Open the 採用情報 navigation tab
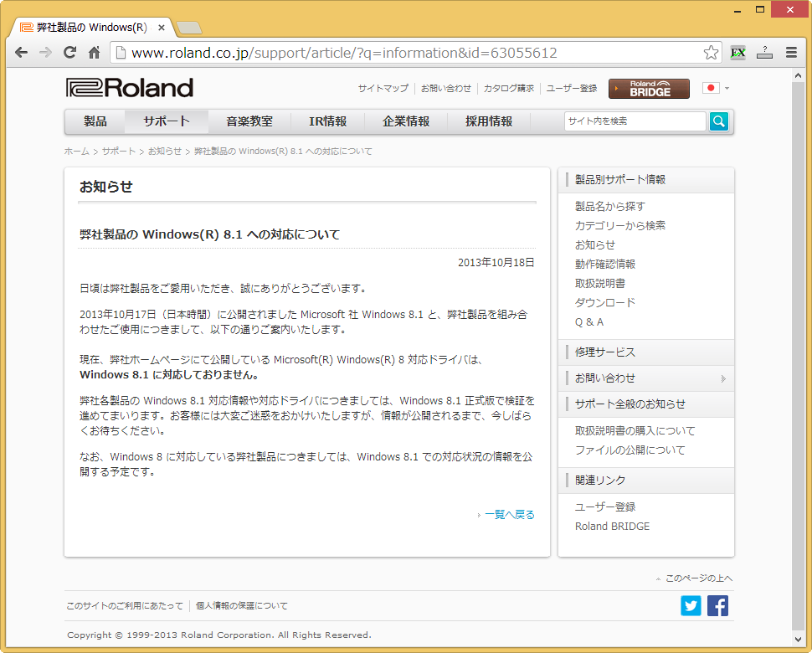This screenshot has width=812, height=653. [489, 121]
